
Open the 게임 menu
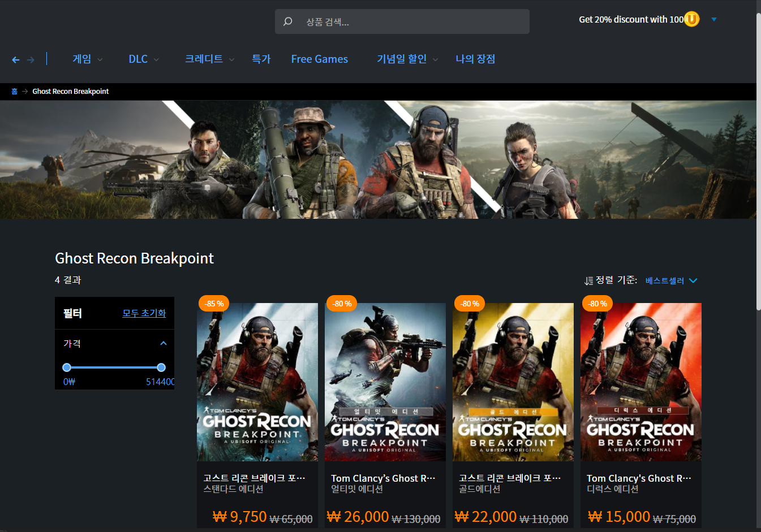click(x=82, y=59)
